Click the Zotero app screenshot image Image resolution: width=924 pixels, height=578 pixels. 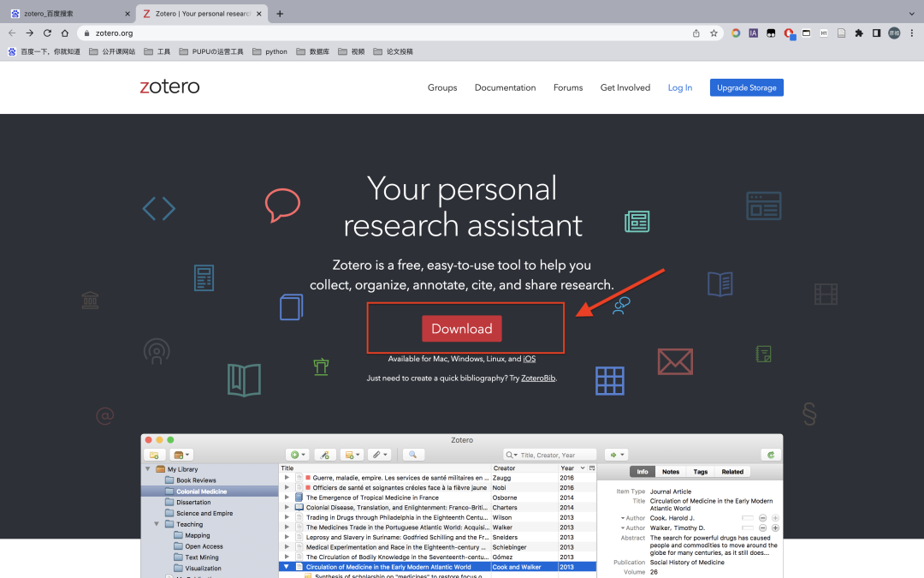point(462,506)
